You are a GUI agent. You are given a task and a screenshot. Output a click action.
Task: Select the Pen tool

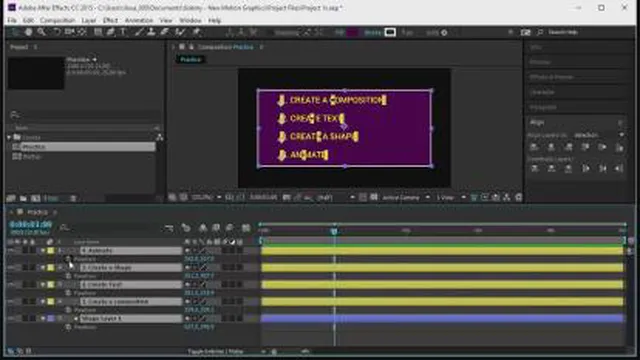[x=111, y=32]
